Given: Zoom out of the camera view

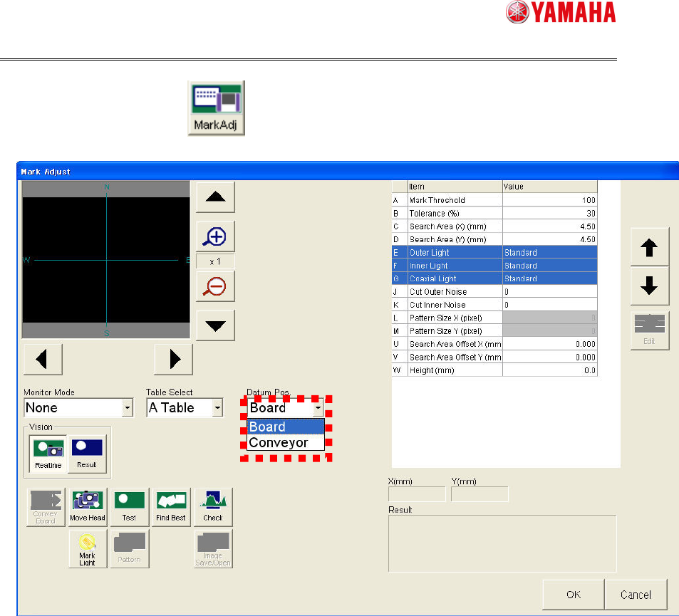Looking at the screenshot, I should click(x=214, y=287).
